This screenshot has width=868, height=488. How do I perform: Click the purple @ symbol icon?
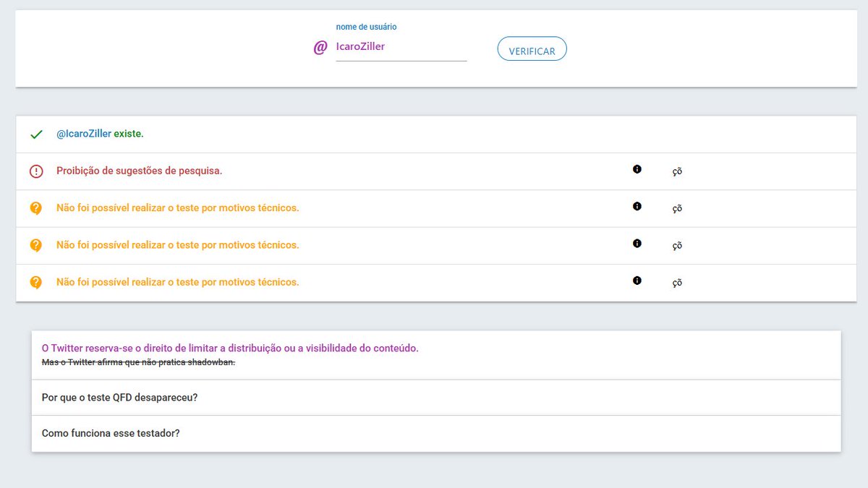point(320,48)
